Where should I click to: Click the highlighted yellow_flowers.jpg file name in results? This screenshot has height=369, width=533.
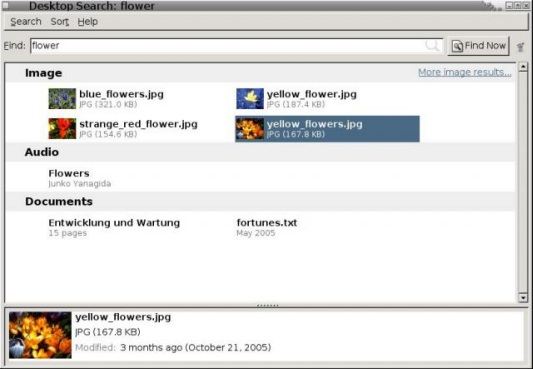click(x=315, y=124)
